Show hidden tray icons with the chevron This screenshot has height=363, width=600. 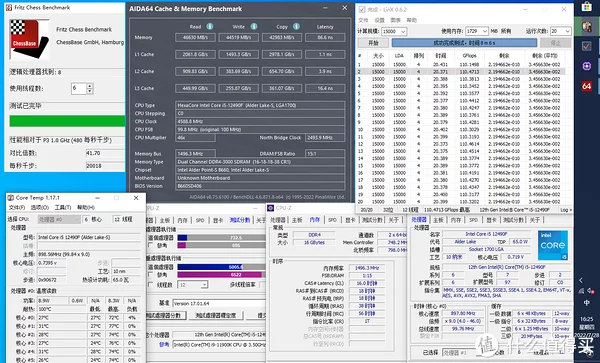pyautogui.click(x=581, y=280)
